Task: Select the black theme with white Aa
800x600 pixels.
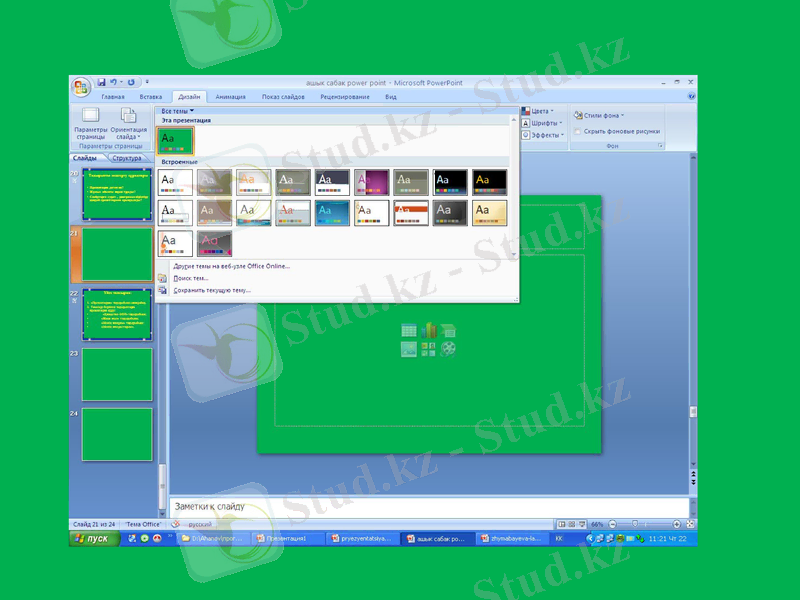Action: 450,182
